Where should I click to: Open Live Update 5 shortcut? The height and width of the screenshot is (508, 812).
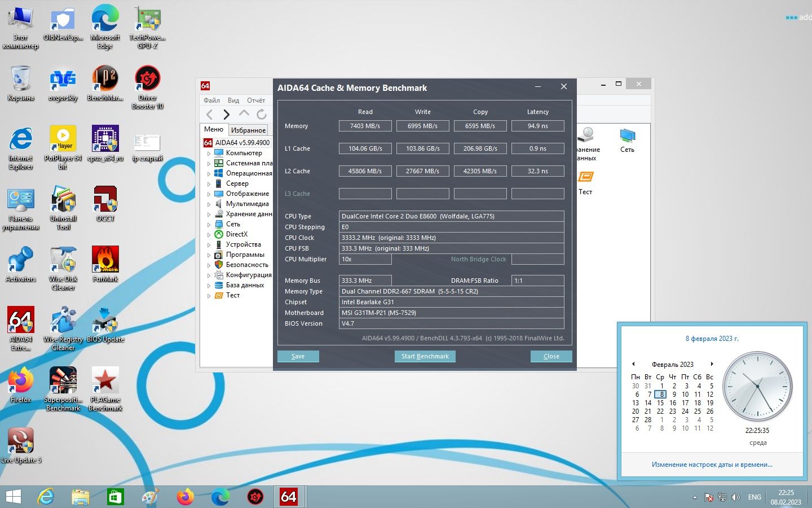tap(21, 445)
